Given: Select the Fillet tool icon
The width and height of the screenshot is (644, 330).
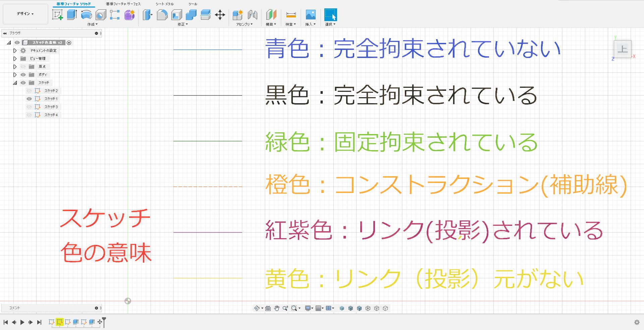Looking at the screenshot, I should (x=162, y=15).
